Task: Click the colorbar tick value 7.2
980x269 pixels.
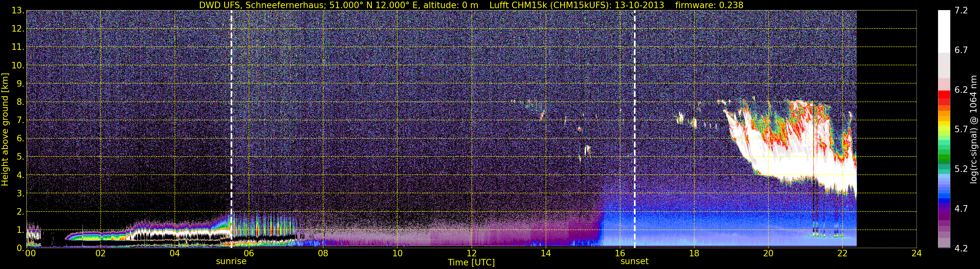Action: (961, 11)
